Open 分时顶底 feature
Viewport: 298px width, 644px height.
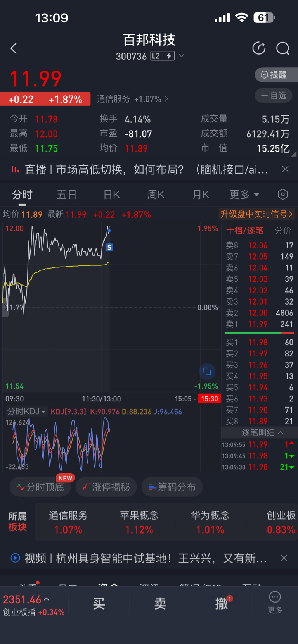click(x=40, y=487)
